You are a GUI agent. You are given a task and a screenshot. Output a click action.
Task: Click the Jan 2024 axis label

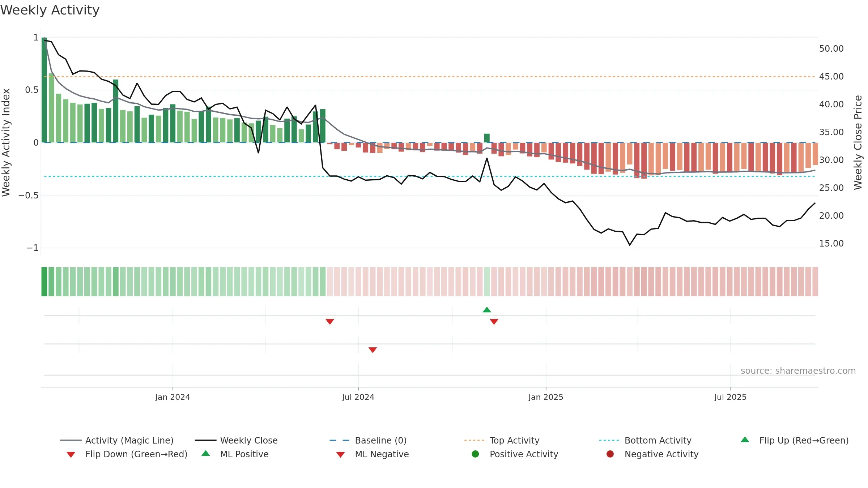(173, 397)
